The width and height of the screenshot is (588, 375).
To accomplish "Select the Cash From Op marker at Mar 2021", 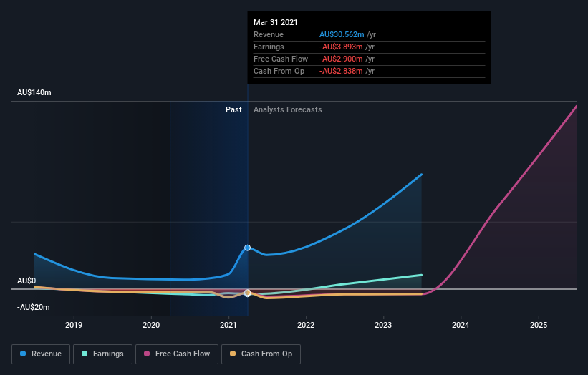I will (248, 293).
